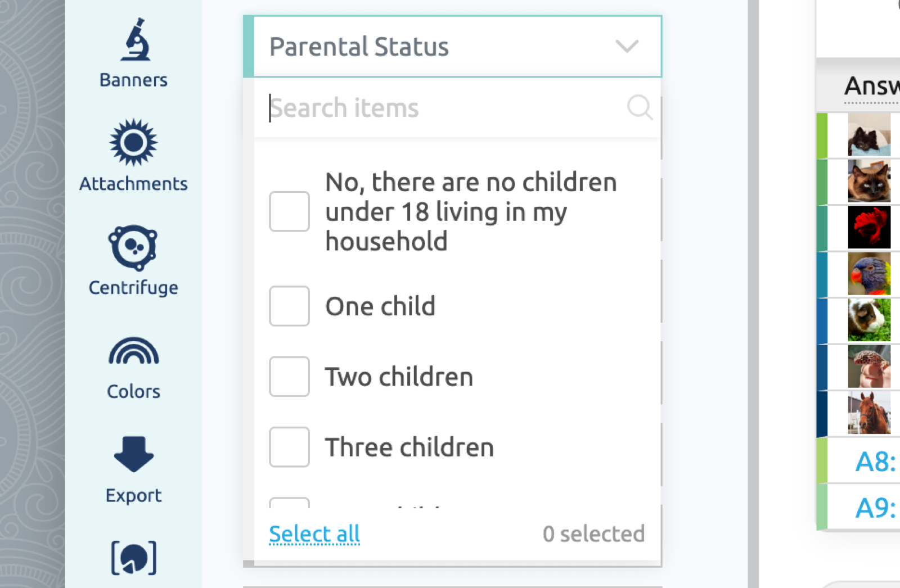Enable the Two children checkbox

click(x=289, y=376)
